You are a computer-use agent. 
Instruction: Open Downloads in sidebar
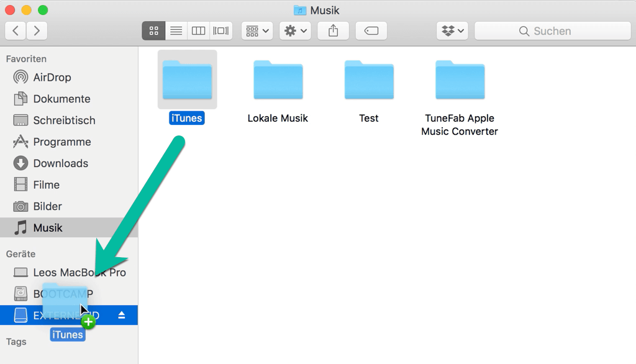[69, 163]
